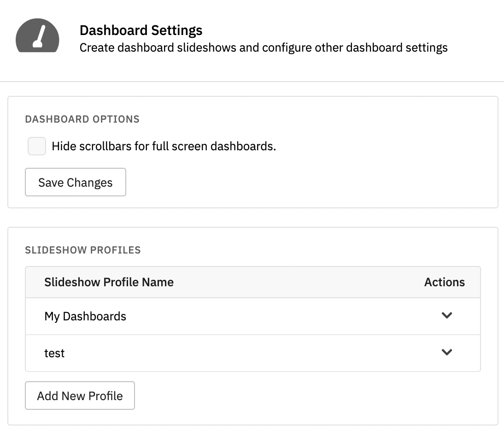
Task: Click the DASHBOARD OPTIONS section heading
Action: point(82,119)
